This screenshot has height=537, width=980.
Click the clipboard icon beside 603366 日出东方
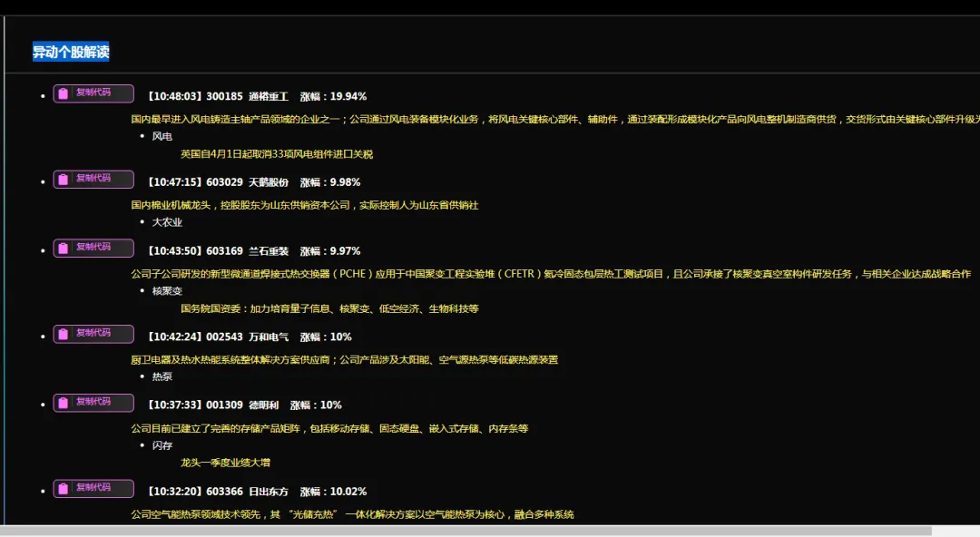tap(64, 488)
